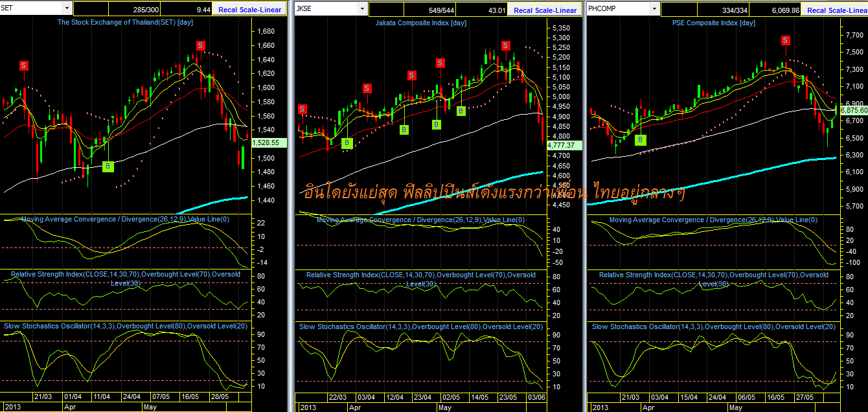Click the red S sell marker on PHCOMP chart
This screenshot has height=412, width=868.
click(786, 41)
